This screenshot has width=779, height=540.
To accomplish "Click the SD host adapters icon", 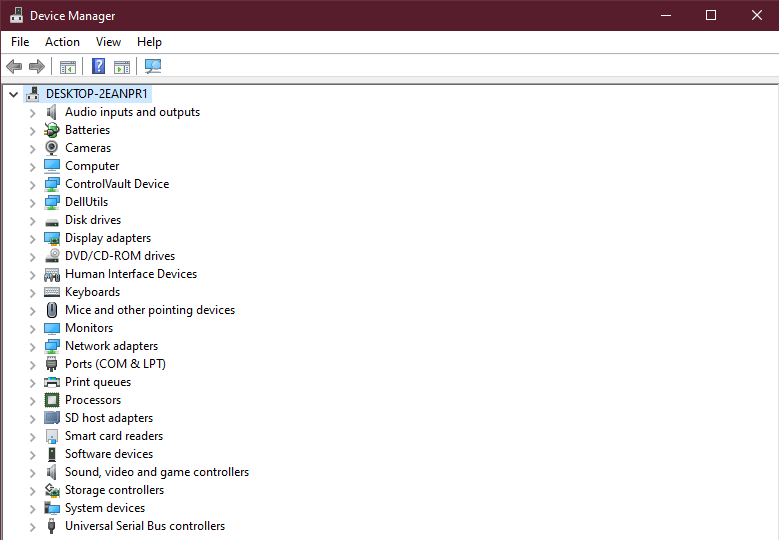I will pos(52,418).
